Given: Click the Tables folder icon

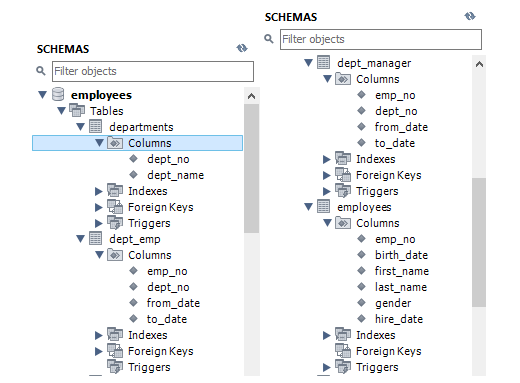Looking at the screenshot, I should click(x=77, y=110).
